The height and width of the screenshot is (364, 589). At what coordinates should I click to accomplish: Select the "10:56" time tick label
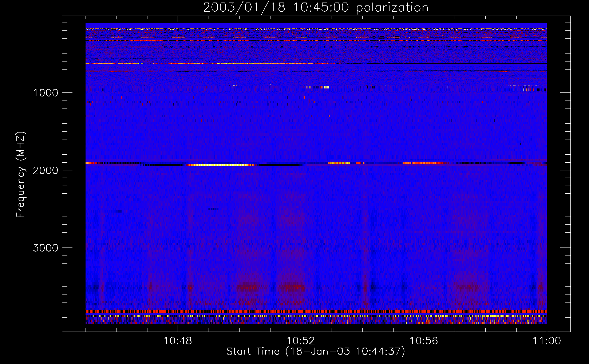[x=424, y=341]
